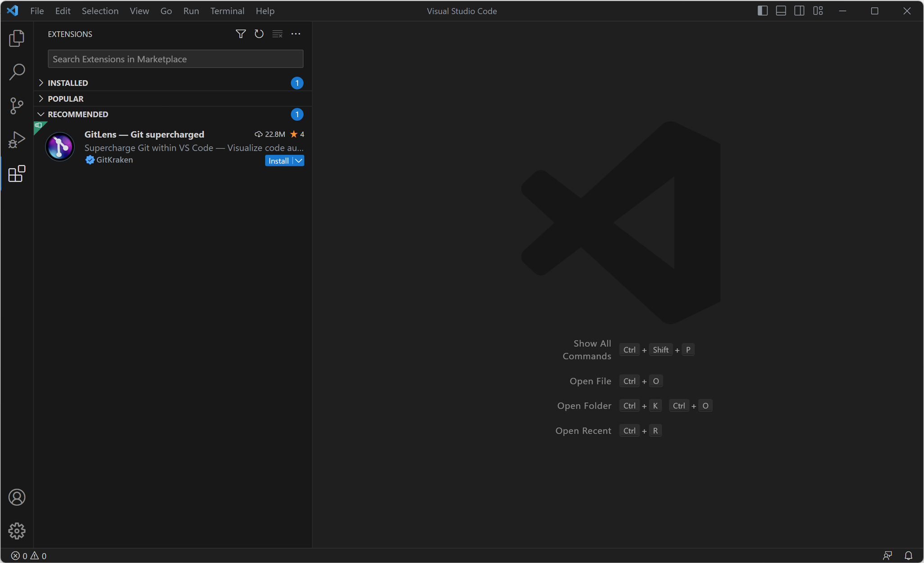Expand the INSTALLED extensions section

pyautogui.click(x=68, y=83)
